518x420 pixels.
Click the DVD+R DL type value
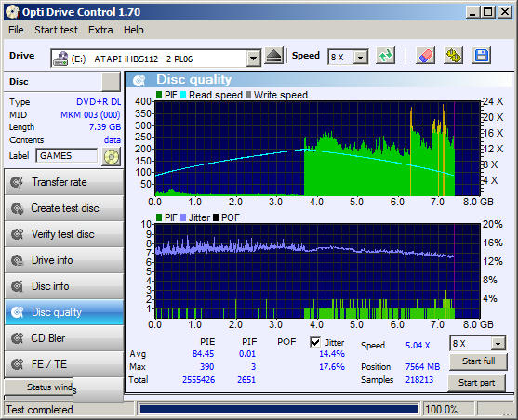99,102
